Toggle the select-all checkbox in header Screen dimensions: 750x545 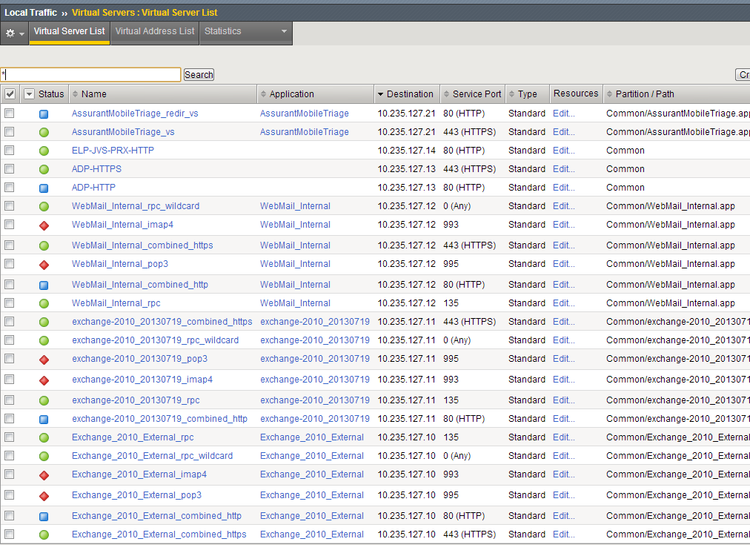10,94
